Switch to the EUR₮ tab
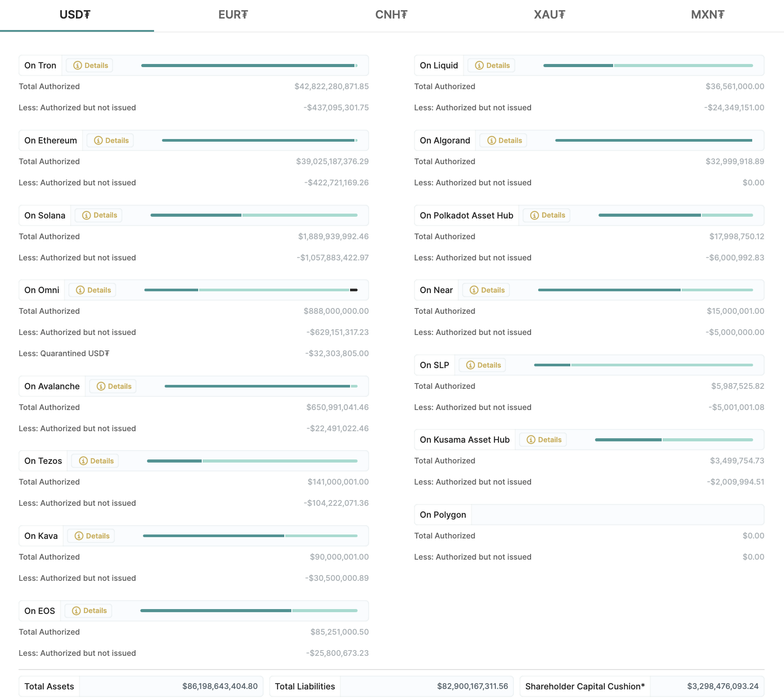784x700 pixels. pos(233,15)
